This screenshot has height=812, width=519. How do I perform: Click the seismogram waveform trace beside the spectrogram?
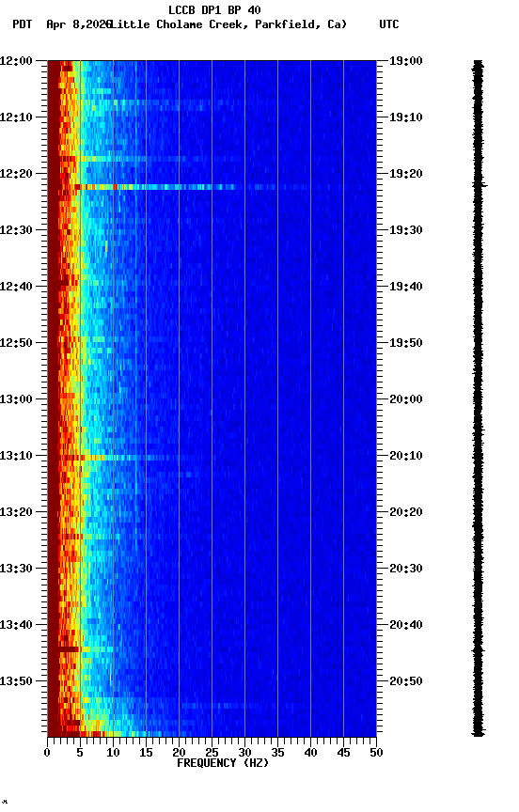point(478,398)
